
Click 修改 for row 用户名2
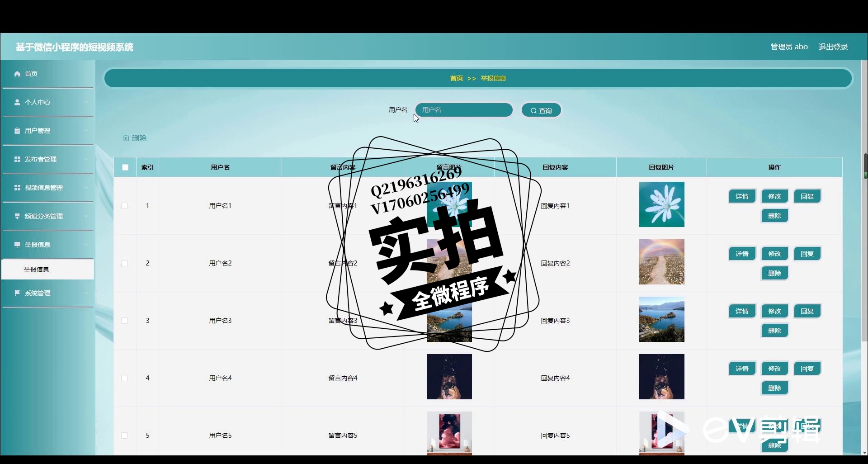[774, 254]
